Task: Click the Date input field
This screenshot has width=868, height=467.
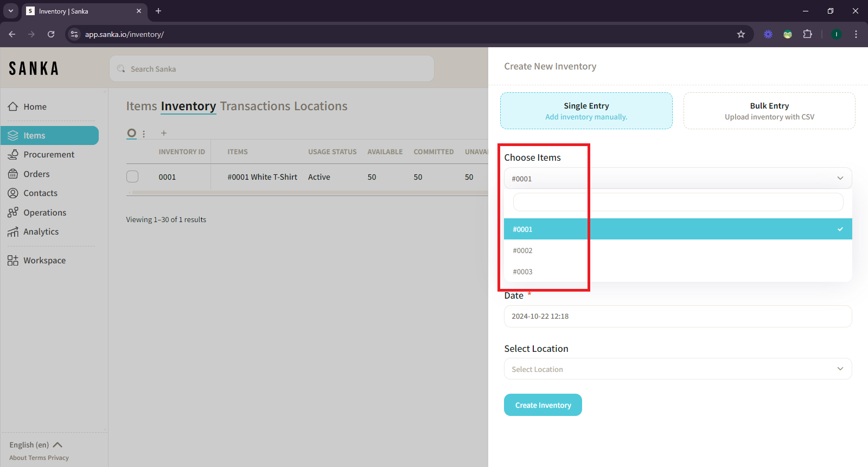Action: (x=678, y=317)
